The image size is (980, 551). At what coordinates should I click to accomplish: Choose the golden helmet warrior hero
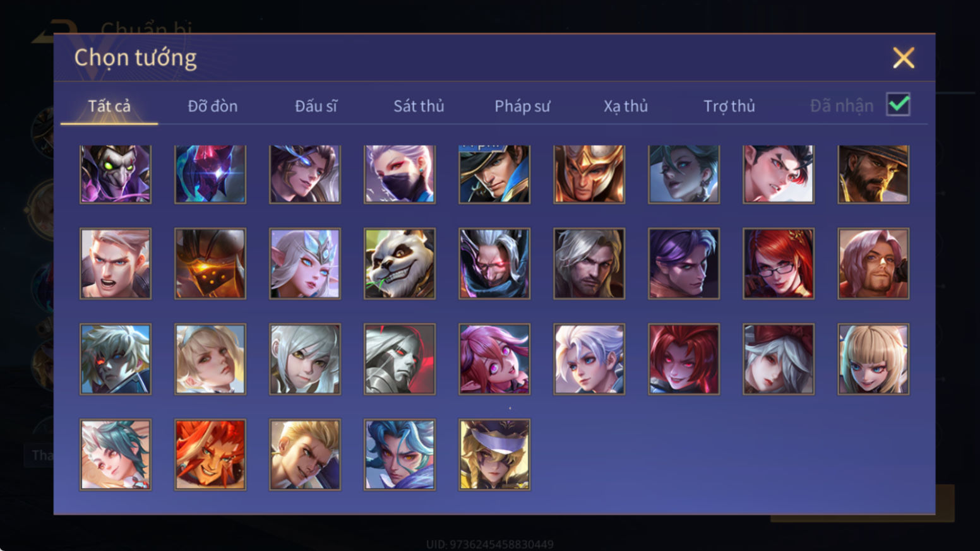tap(589, 174)
